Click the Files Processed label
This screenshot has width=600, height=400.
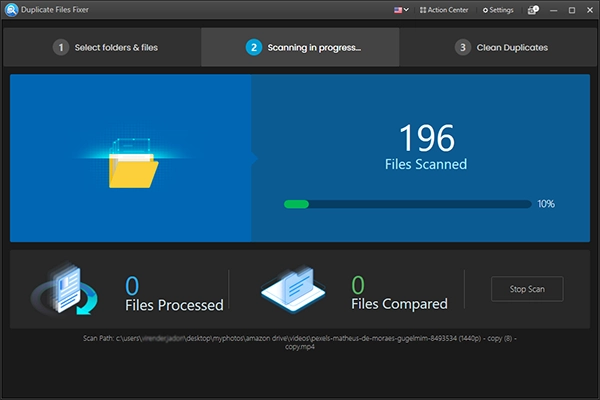coord(174,305)
